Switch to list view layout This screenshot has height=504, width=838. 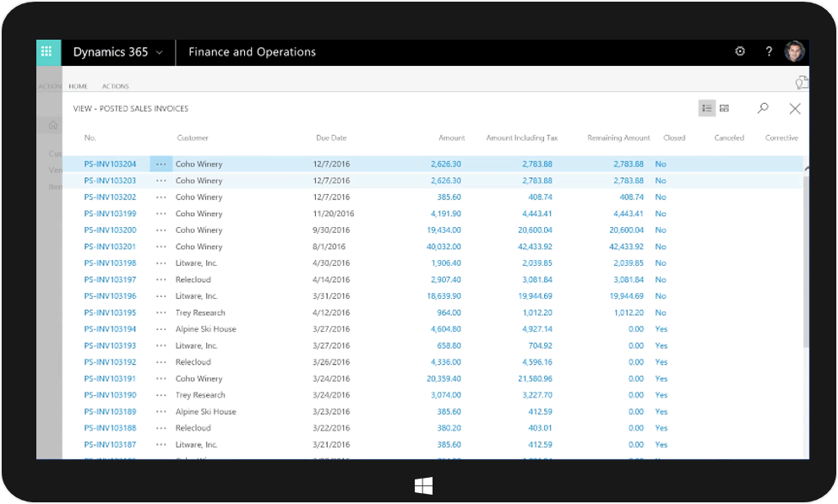(707, 108)
